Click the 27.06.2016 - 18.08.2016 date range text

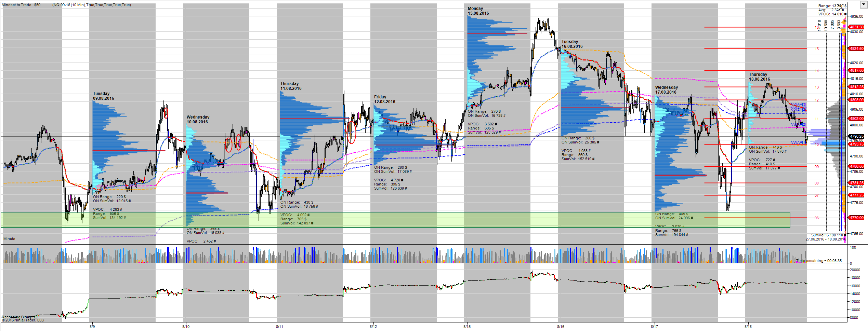[x=826, y=239]
